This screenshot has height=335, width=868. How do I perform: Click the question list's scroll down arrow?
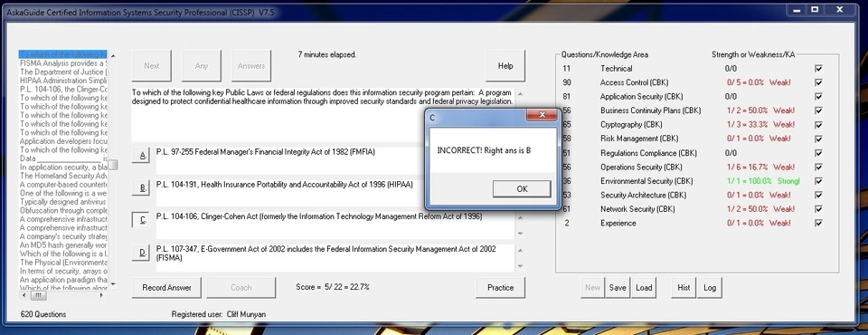point(113,283)
